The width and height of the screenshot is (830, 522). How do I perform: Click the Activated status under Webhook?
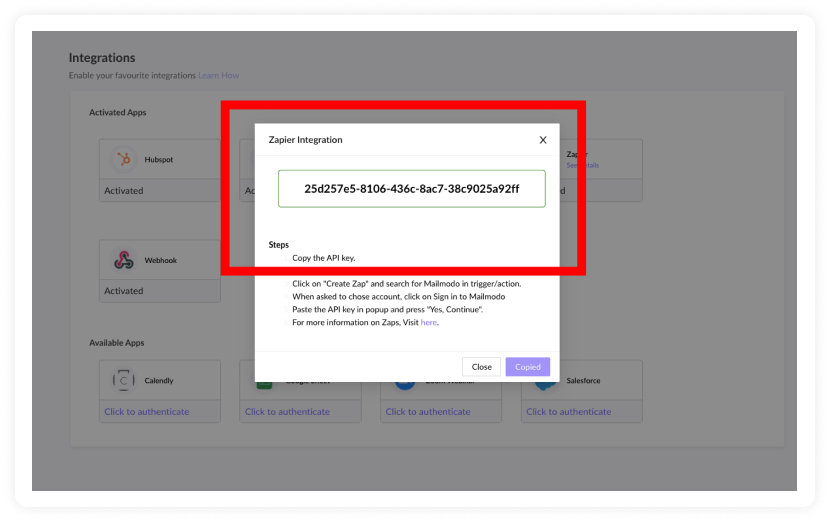tap(124, 291)
